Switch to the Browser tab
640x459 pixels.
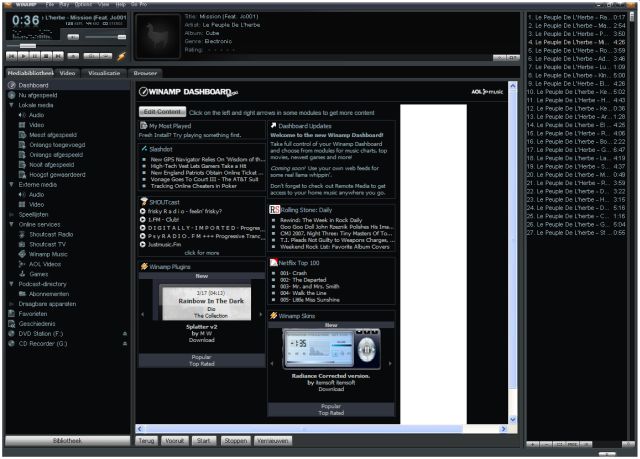145,73
